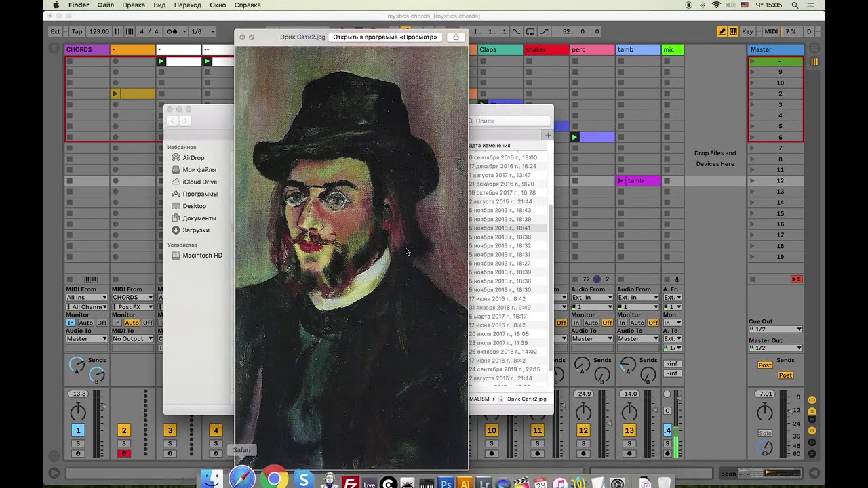Toggle the Mixer section M button

(812, 430)
